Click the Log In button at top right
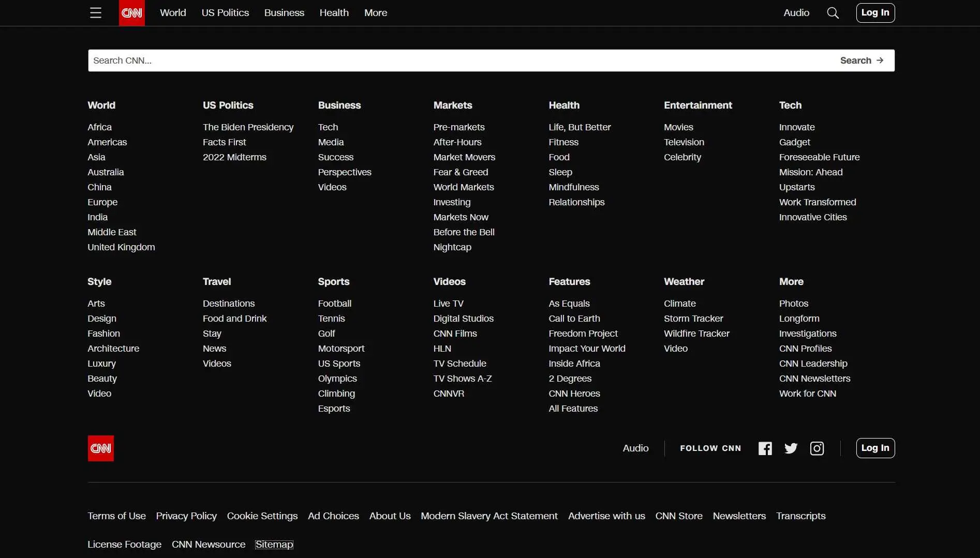The image size is (980, 558). tap(875, 12)
